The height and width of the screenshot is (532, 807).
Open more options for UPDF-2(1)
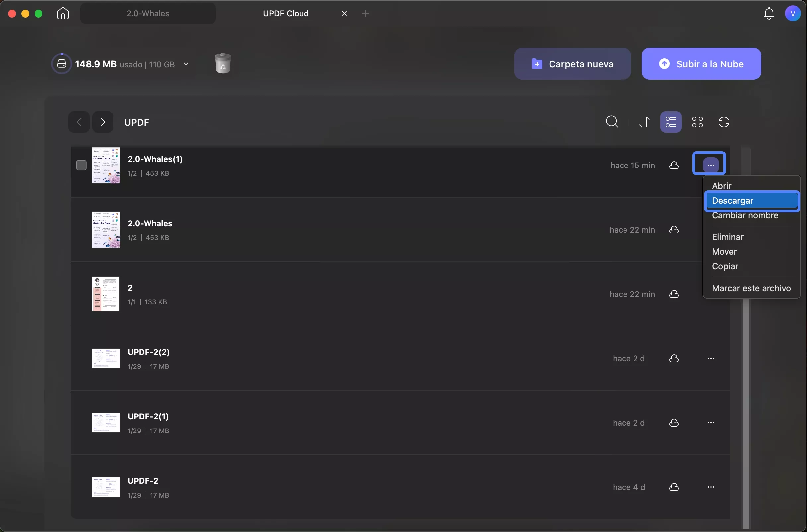(711, 423)
